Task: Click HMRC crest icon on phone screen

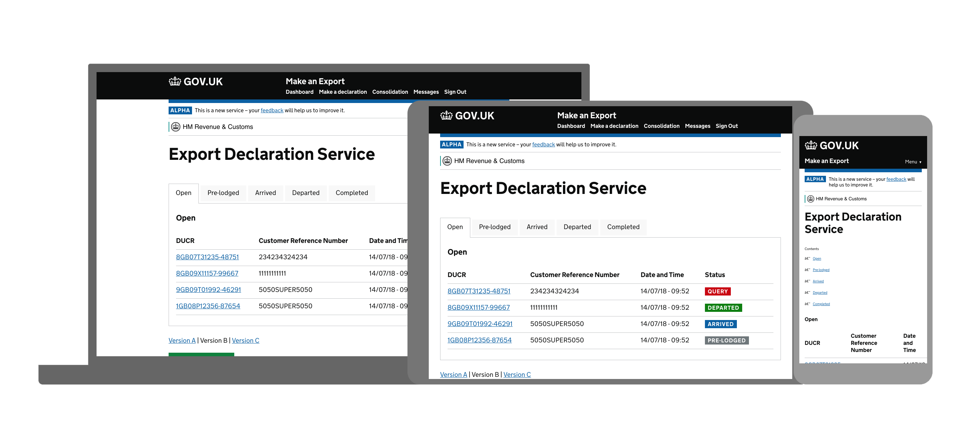Action: point(810,199)
